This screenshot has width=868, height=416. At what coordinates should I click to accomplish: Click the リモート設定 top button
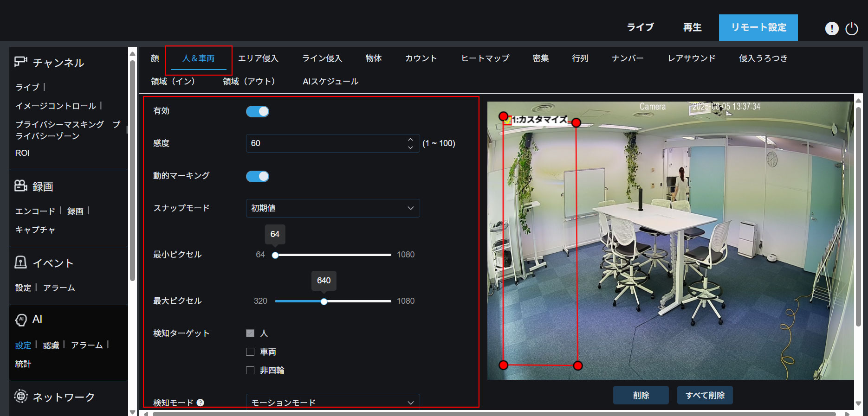point(758,27)
